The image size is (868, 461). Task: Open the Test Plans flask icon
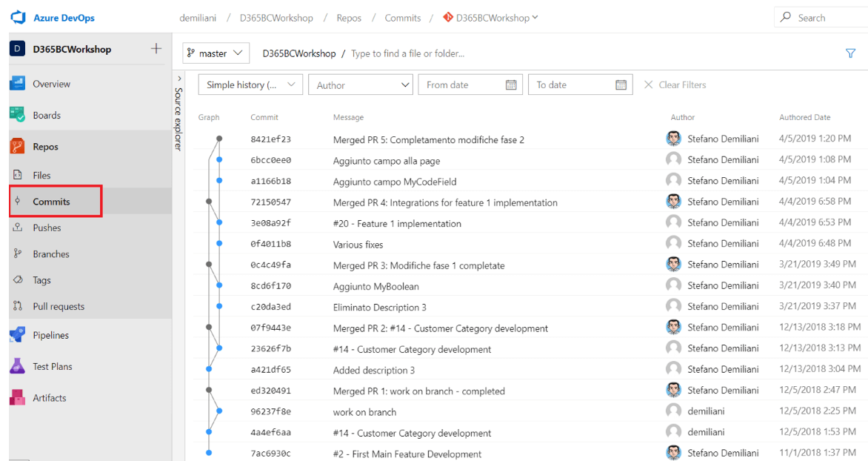pyautogui.click(x=18, y=366)
